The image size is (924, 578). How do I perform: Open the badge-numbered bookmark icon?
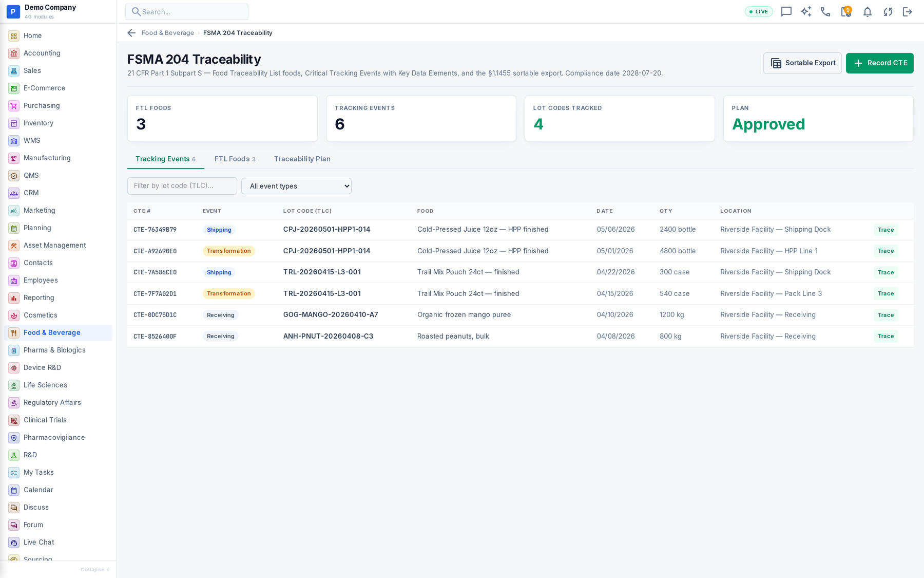click(846, 12)
